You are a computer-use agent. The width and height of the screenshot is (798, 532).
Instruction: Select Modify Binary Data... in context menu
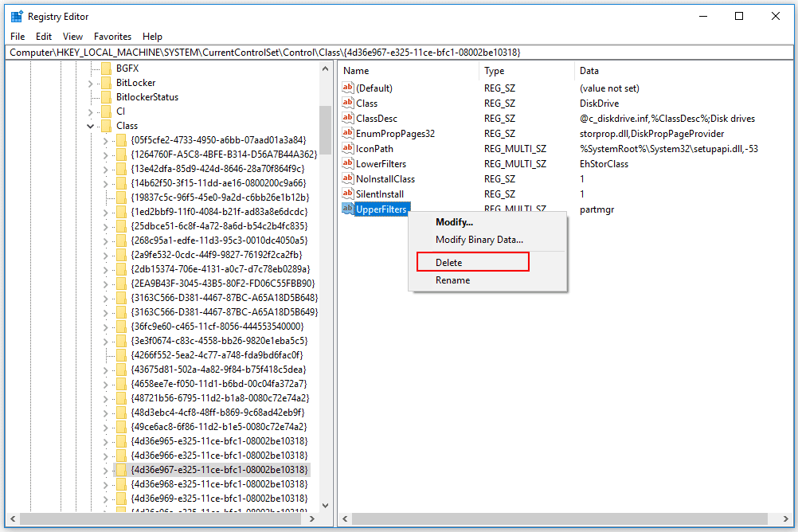coord(487,239)
